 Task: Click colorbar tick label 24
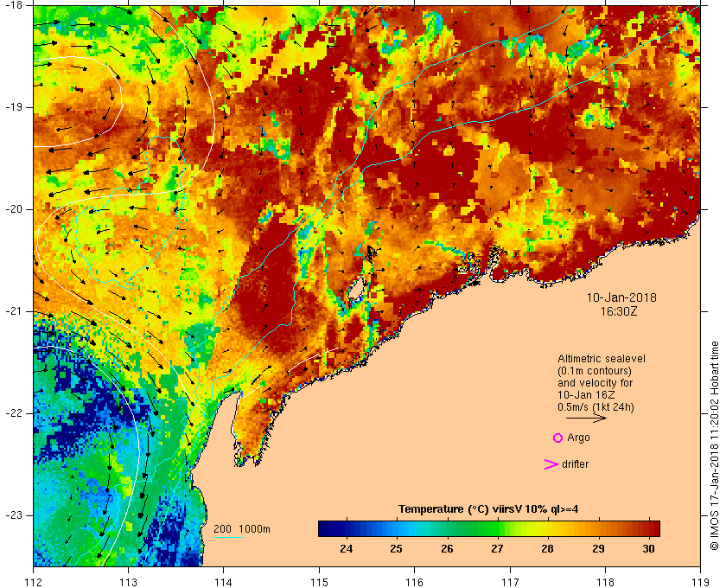[x=346, y=548]
